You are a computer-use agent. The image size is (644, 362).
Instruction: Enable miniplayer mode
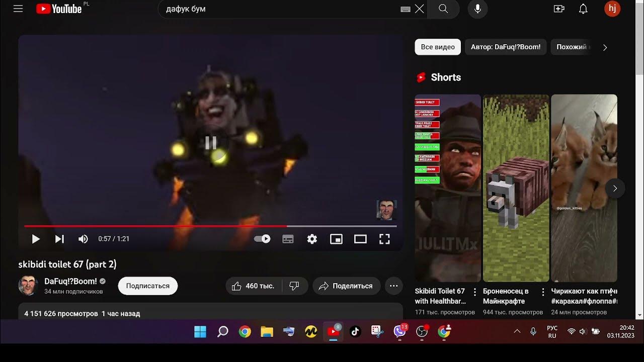336,239
